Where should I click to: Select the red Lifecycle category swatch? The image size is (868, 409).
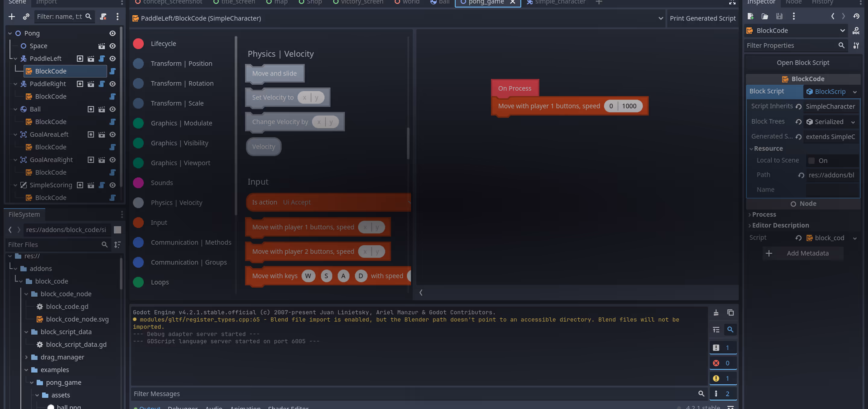[x=138, y=44]
